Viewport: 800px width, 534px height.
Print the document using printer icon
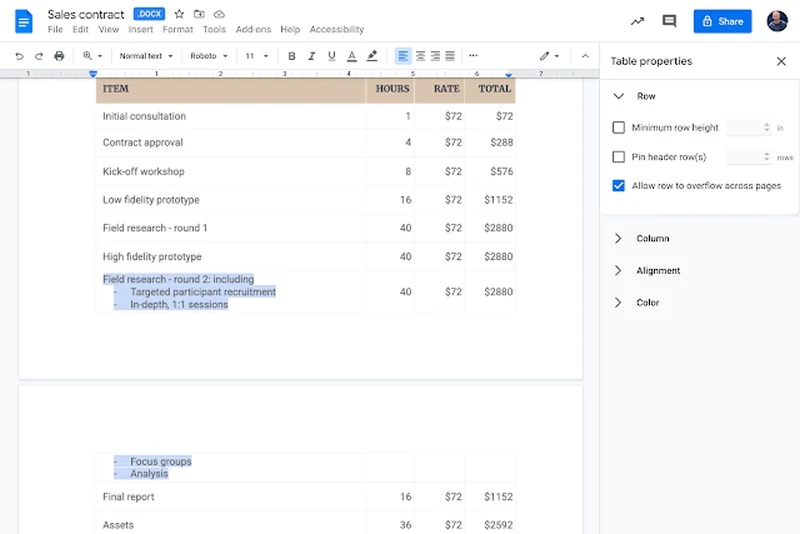tap(59, 56)
